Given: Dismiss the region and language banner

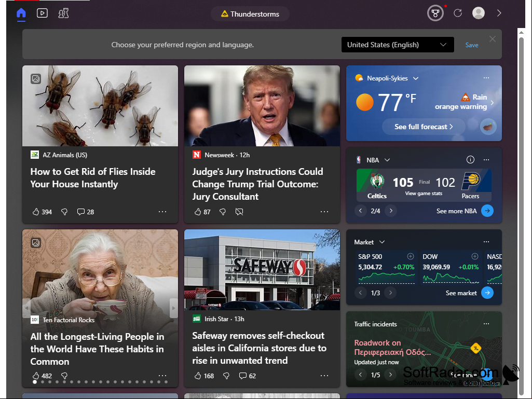Looking at the screenshot, I should point(493,39).
